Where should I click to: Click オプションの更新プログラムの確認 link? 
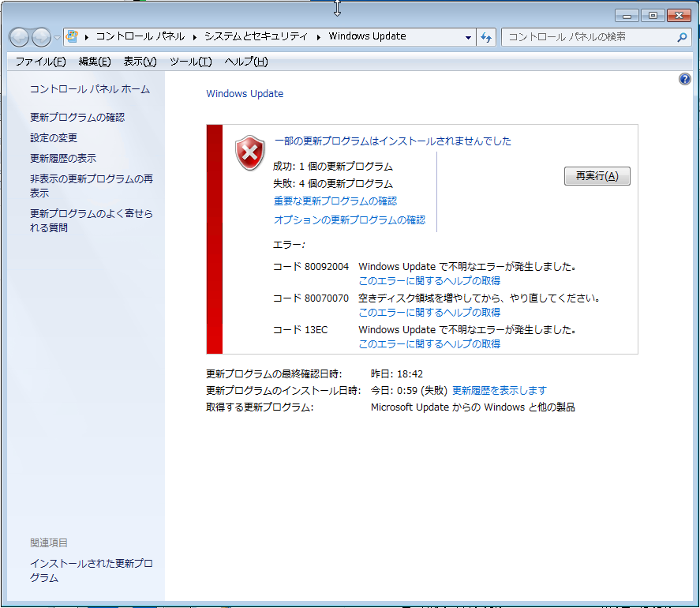[x=350, y=220]
